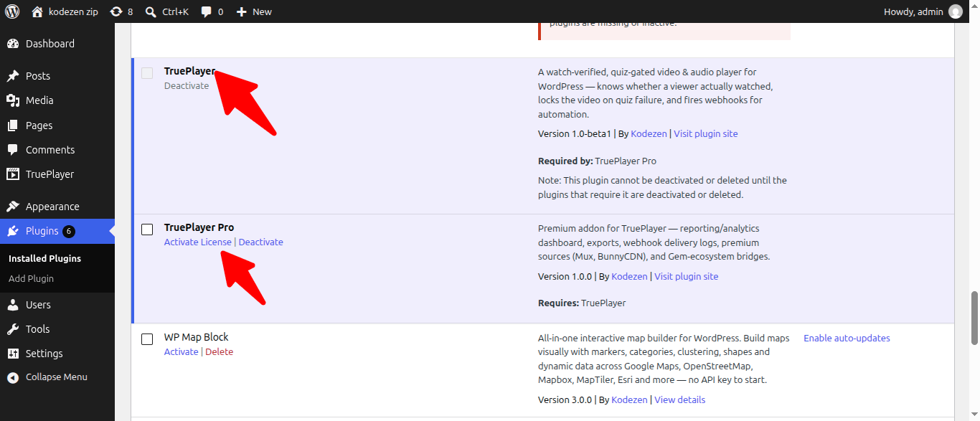Click the Plugins update count badge 6
Image resolution: width=980 pixels, height=421 pixels.
(68, 231)
